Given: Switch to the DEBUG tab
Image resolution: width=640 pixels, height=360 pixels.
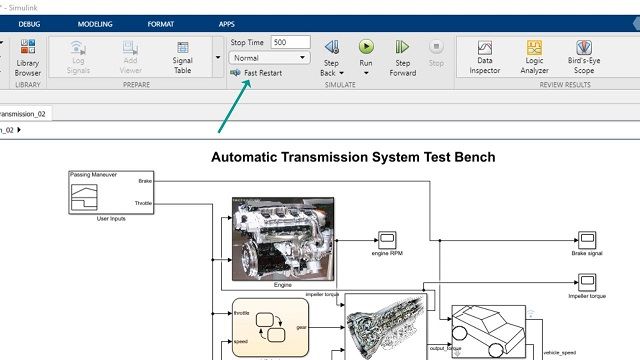Looking at the screenshot, I should click(x=29, y=24).
